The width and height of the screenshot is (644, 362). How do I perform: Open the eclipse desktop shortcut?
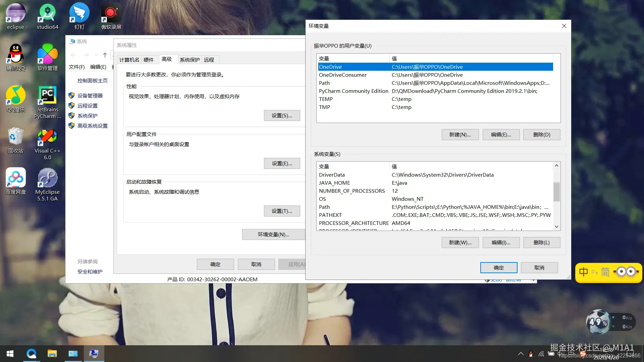coord(15,16)
